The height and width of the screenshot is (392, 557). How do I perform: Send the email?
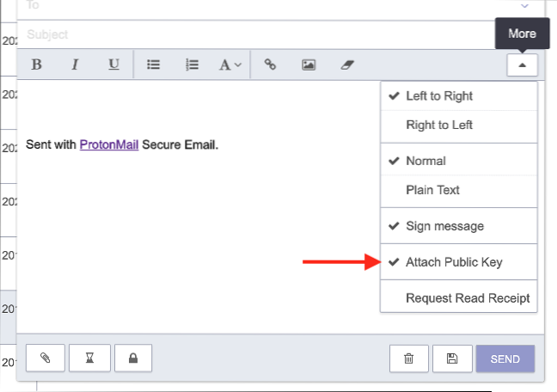point(505,358)
